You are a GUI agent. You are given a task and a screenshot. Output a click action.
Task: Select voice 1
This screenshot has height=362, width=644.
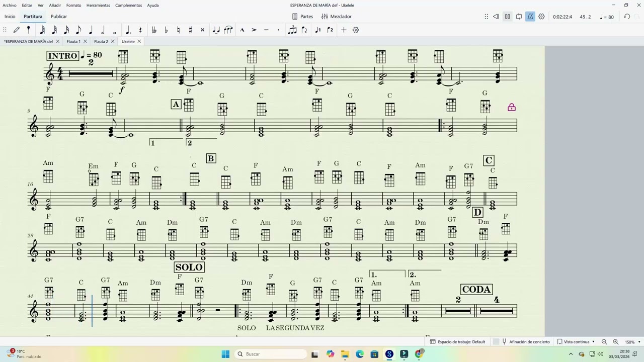(x=317, y=30)
